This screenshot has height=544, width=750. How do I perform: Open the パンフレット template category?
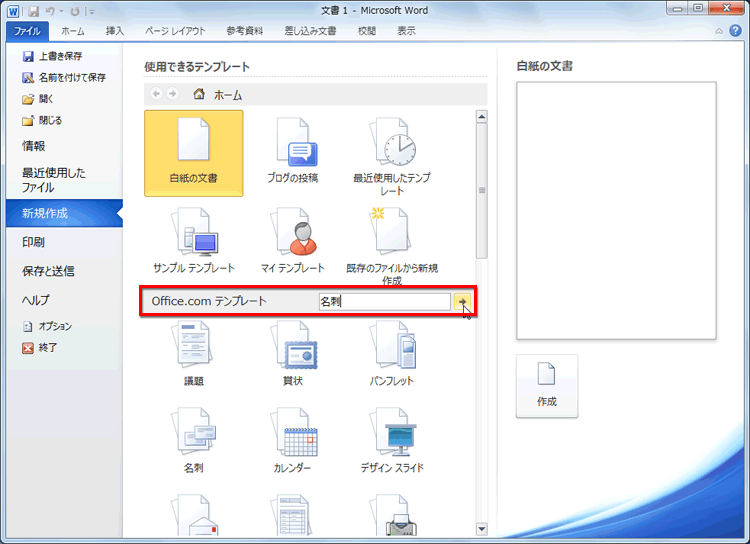tap(392, 353)
